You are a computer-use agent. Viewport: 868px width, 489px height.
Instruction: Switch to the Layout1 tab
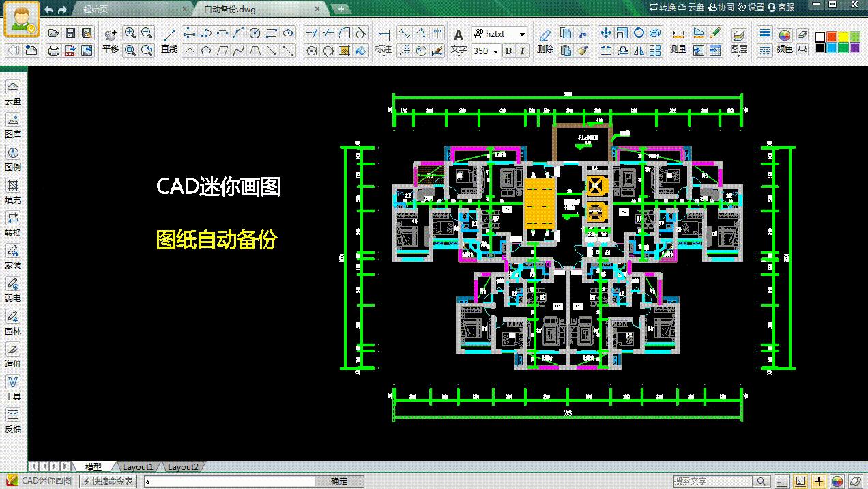click(138, 467)
